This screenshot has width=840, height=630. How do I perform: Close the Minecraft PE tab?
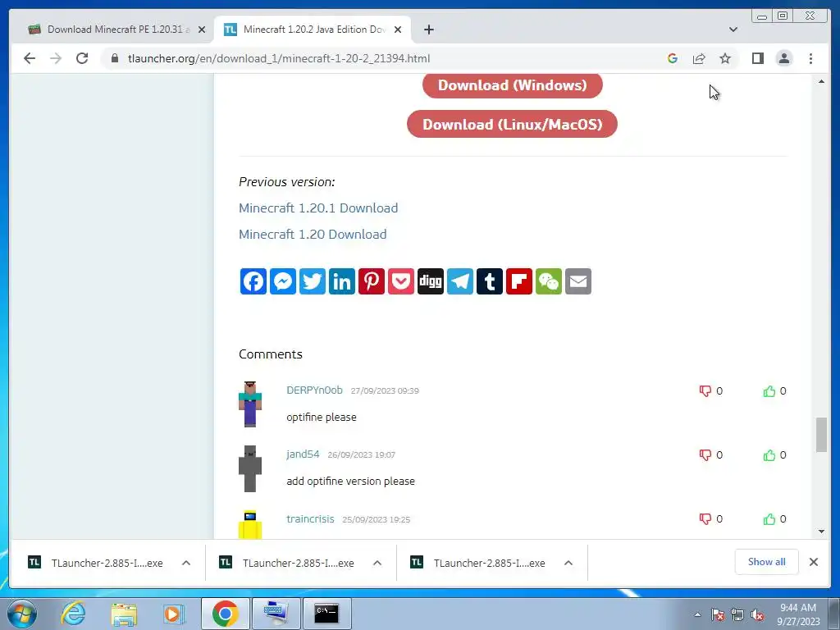(x=202, y=30)
